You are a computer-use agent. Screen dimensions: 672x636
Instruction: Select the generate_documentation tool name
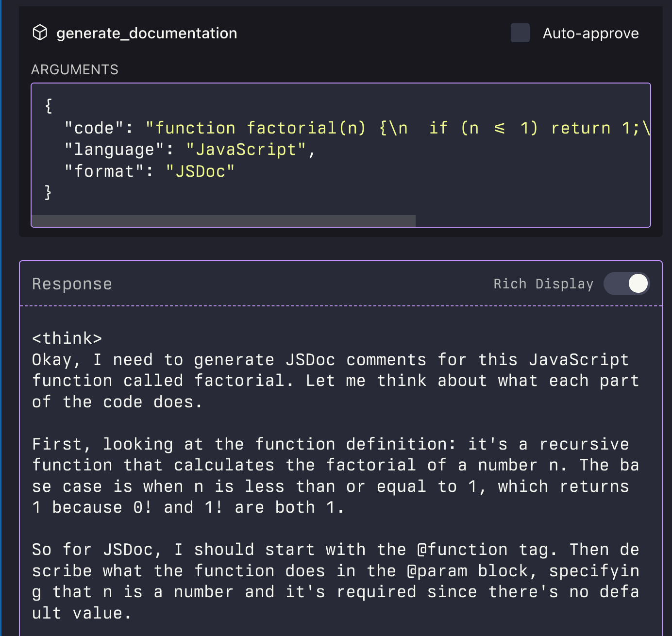click(147, 33)
